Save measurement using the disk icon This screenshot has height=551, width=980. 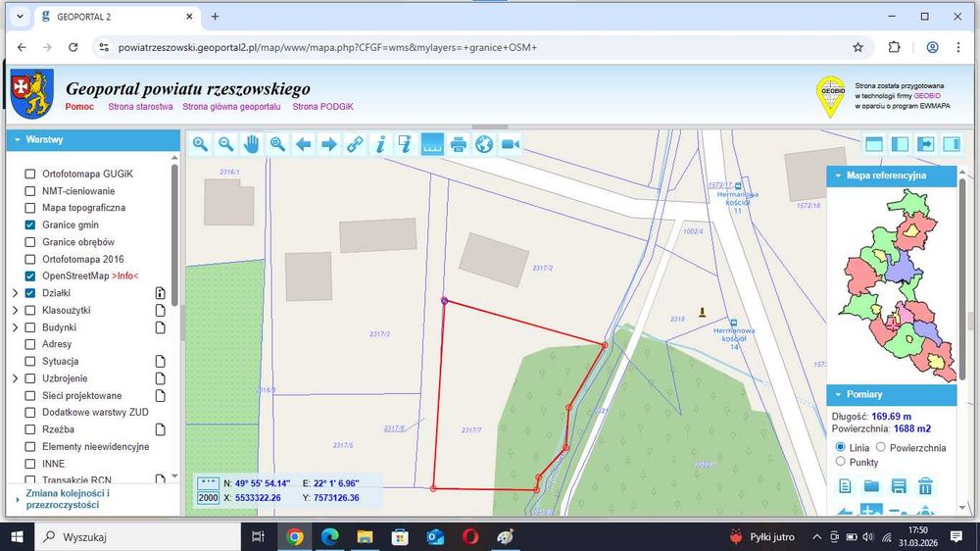coord(899,486)
